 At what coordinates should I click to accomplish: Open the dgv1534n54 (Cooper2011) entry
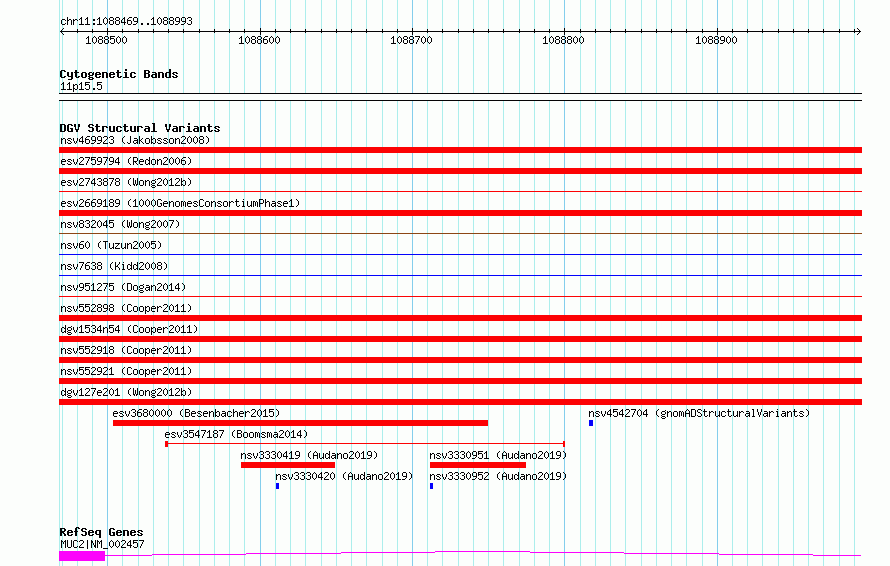tap(128, 329)
